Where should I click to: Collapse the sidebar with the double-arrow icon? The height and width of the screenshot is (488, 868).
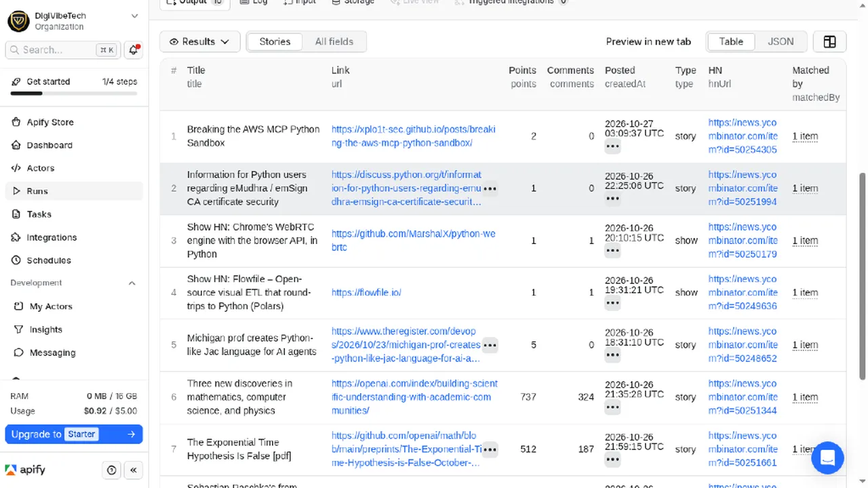(134, 470)
